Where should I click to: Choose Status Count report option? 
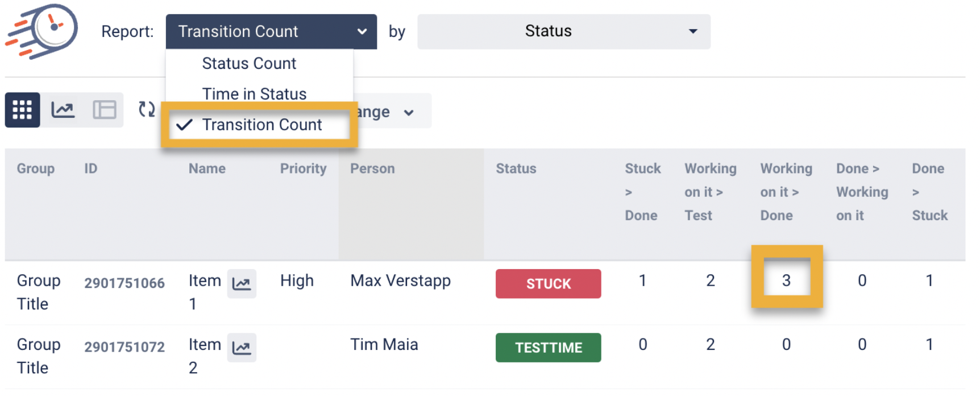pos(249,63)
